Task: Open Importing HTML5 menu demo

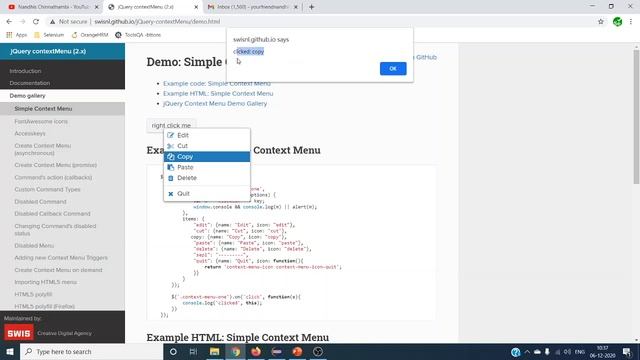Action: [x=45, y=282]
